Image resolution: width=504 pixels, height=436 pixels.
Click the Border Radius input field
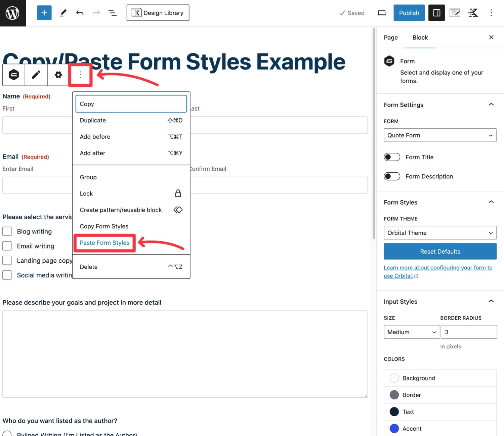(469, 332)
